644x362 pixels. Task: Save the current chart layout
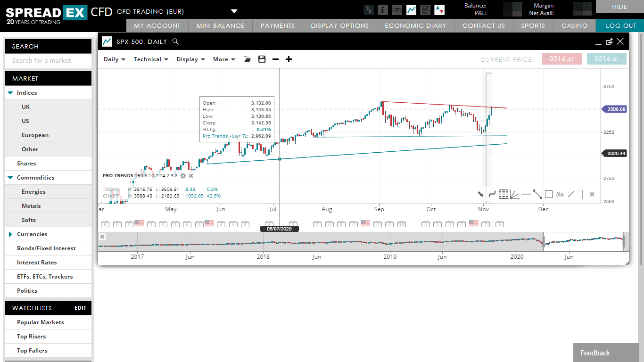(262, 59)
